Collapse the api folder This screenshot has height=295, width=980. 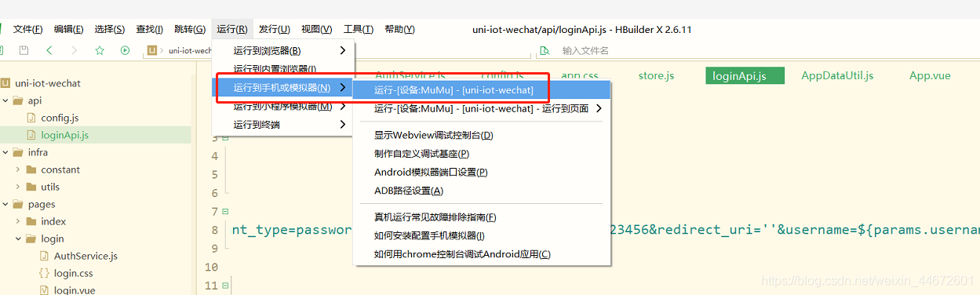click(5, 100)
